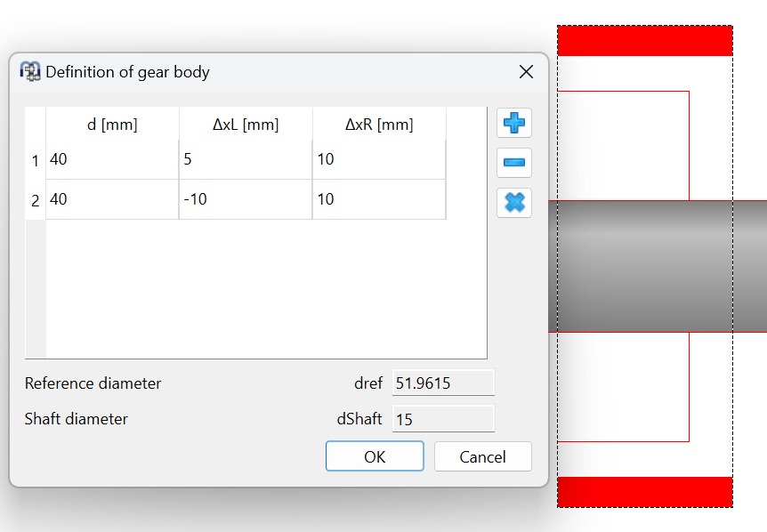This screenshot has height=532, width=767.
Task: Click the dShaft field showing 15
Action: tap(442, 419)
